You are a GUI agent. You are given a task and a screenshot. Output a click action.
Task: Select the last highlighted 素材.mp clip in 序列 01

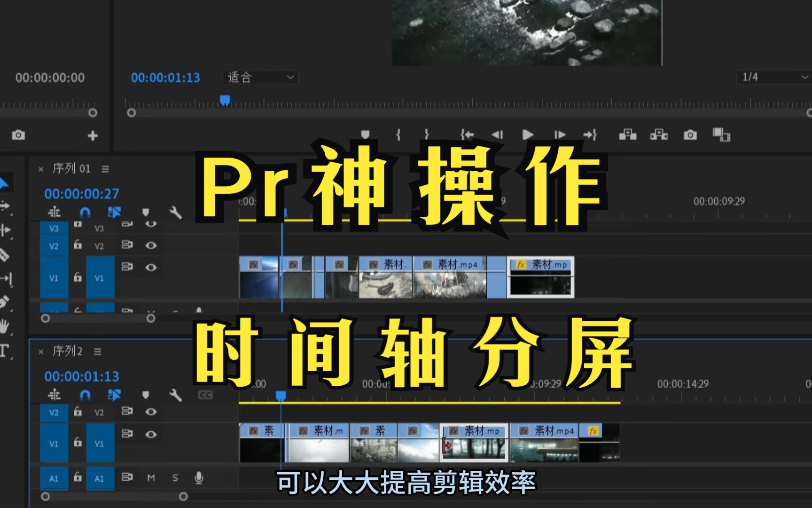[x=540, y=277]
